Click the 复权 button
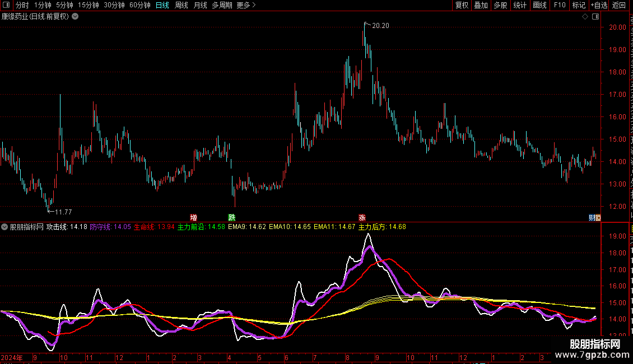The height and width of the screenshot is (364, 633). pyautogui.click(x=462, y=5)
